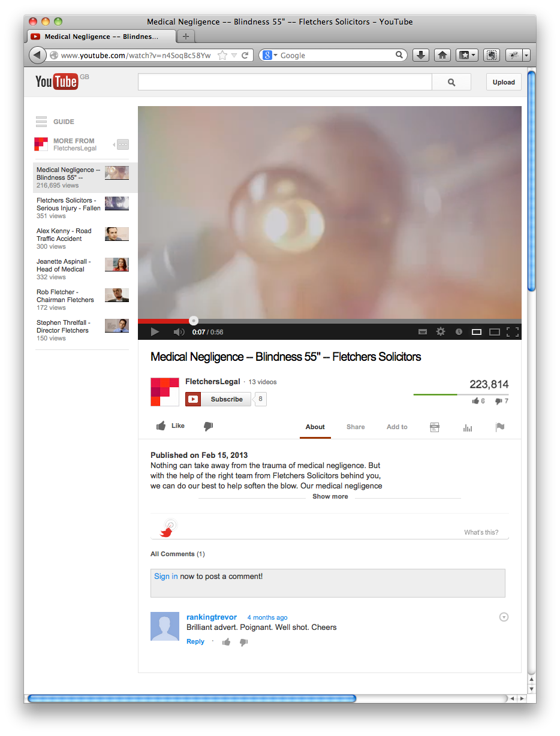
Task: Open the browser downloads arrow button
Action: (x=421, y=55)
